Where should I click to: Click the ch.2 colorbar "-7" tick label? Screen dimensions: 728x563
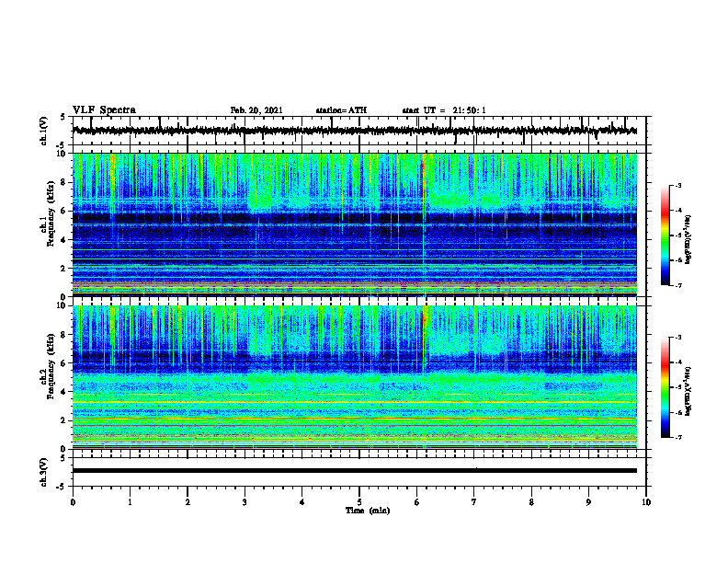(x=678, y=437)
